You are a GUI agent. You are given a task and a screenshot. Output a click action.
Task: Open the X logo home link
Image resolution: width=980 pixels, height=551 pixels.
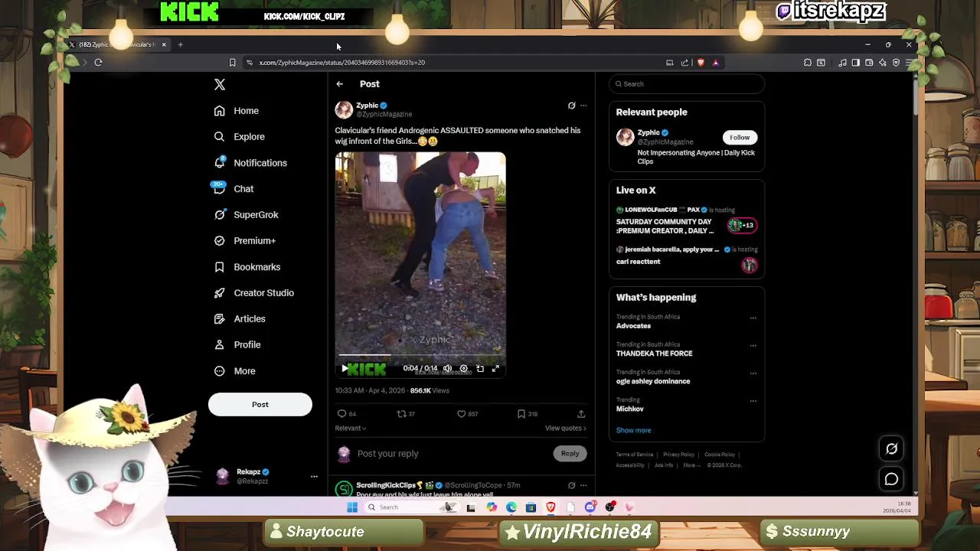(220, 84)
